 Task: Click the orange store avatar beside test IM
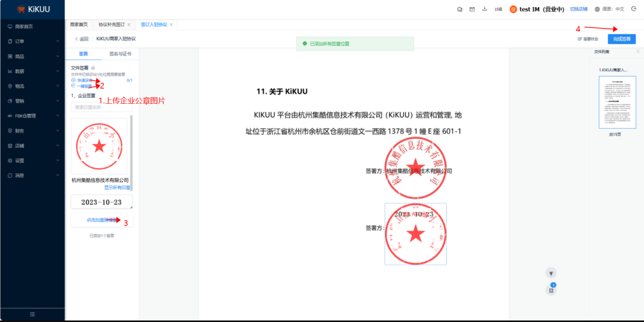point(513,9)
